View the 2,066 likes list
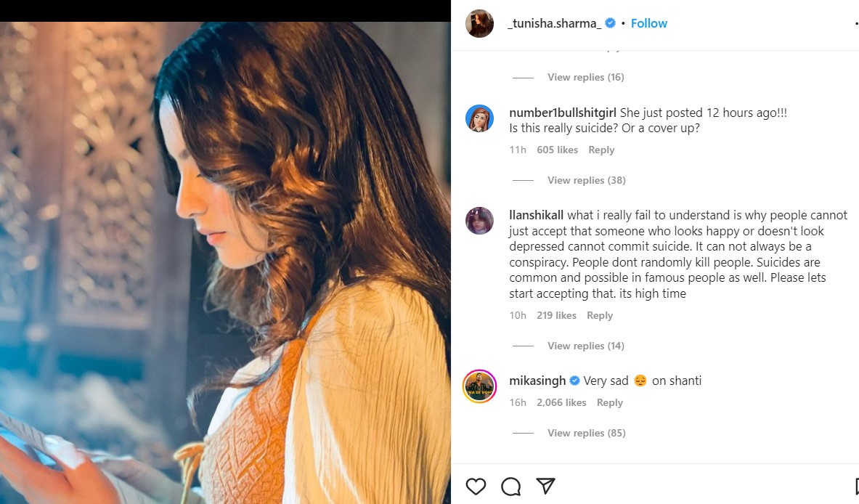Image resolution: width=859 pixels, height=504 pixels. pos(561,402)
